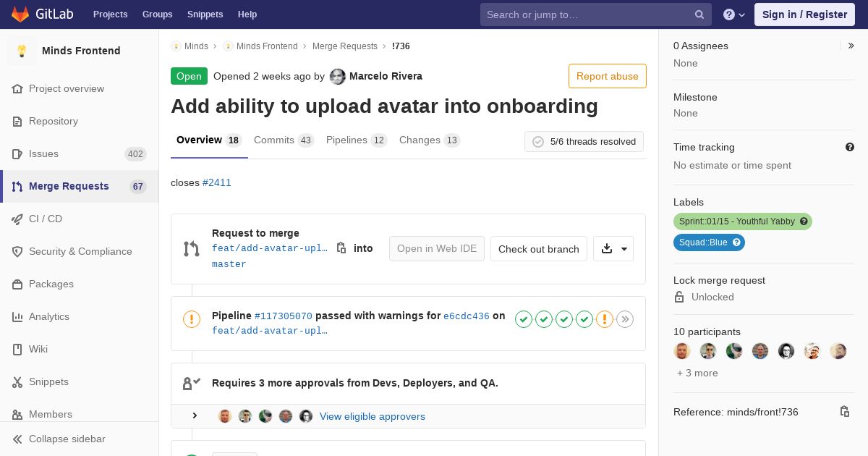The image size is (868, 456).
Task: Open Help in top navigation
Action: [x=247, y=14]
